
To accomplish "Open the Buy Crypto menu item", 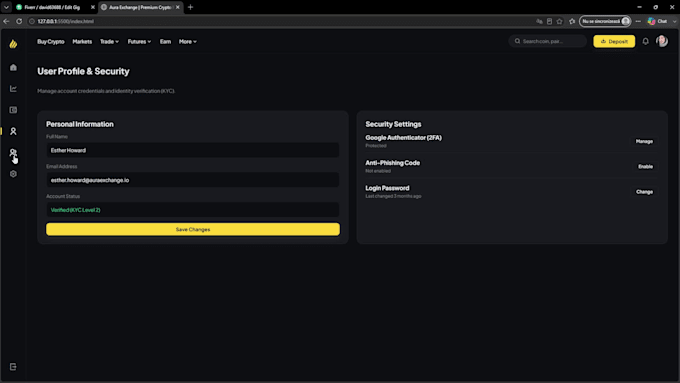I will click(x=51, y=42).
